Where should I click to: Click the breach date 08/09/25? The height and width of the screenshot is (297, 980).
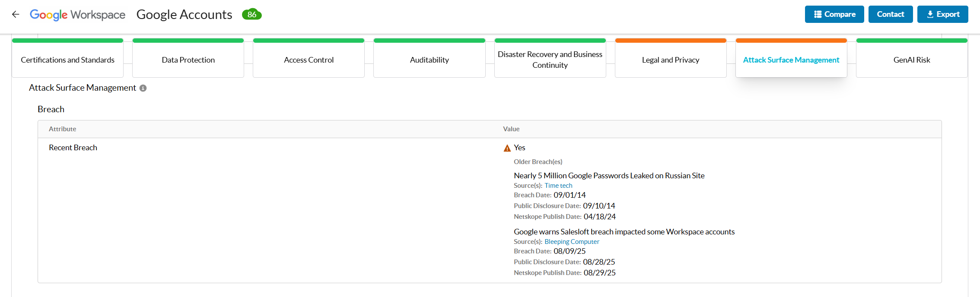[570, 251]
